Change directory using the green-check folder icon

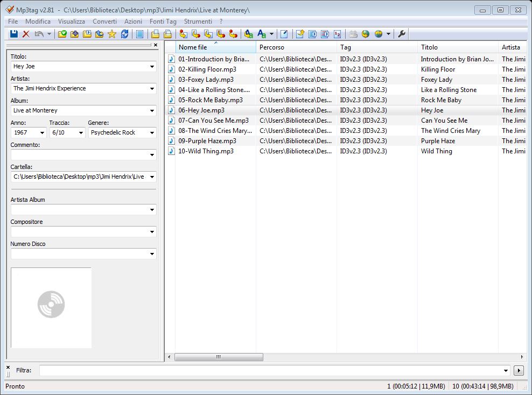coord(62,34)
